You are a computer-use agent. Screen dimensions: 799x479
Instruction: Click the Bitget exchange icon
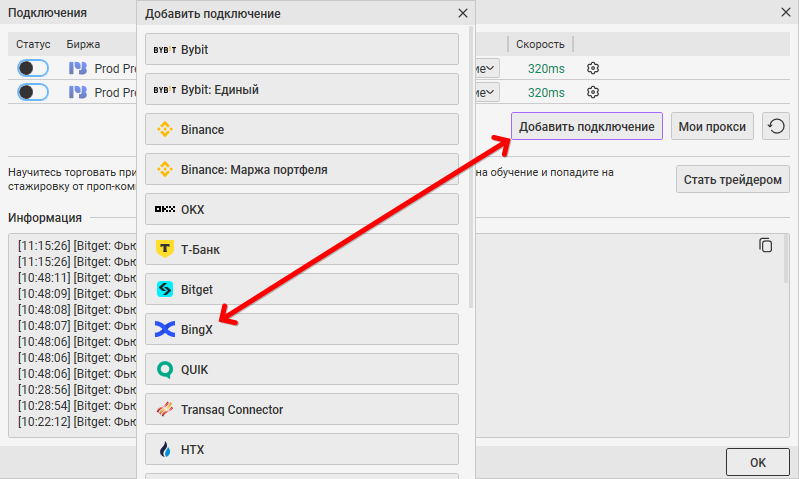click(165, 290)
